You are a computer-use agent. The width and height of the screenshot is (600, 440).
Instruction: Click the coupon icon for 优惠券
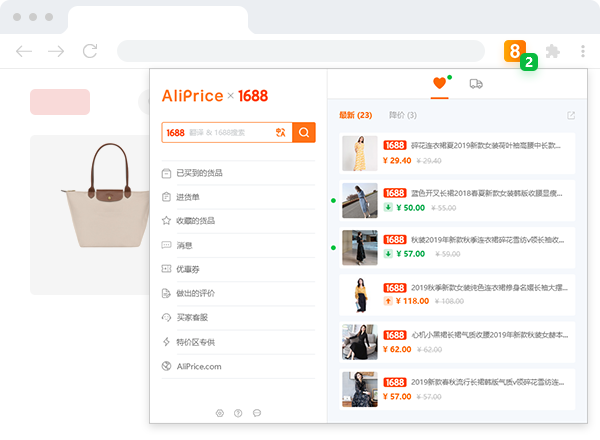[x=166, y=269]
